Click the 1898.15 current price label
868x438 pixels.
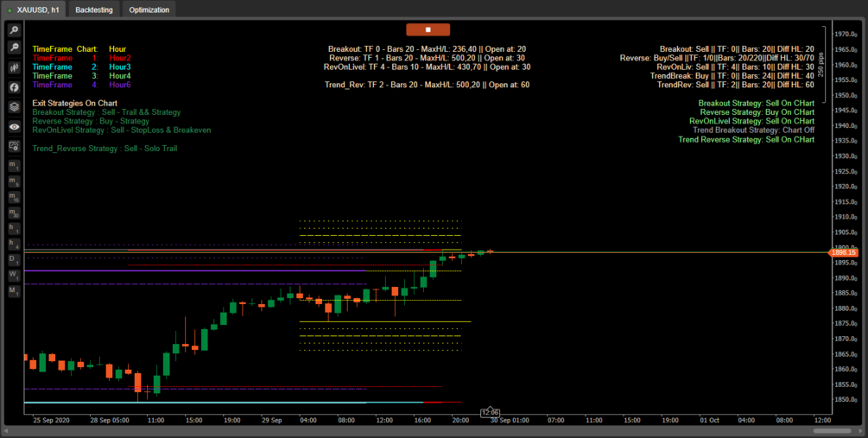(x=844, y=252)
